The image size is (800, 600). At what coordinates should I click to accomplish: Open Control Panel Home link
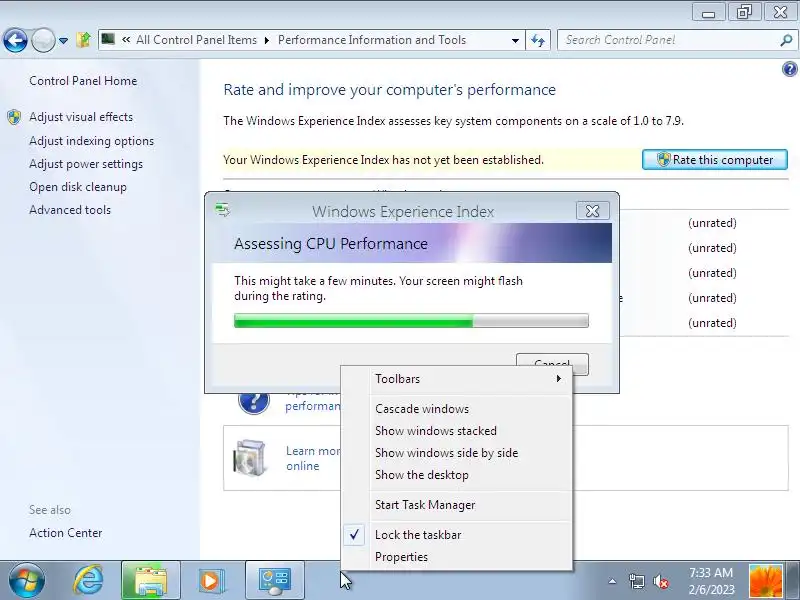tap(83, 81)
